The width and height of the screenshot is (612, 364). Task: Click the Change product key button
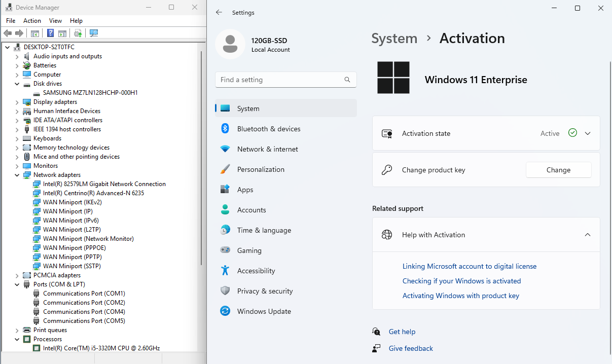(x=559, y=170)
